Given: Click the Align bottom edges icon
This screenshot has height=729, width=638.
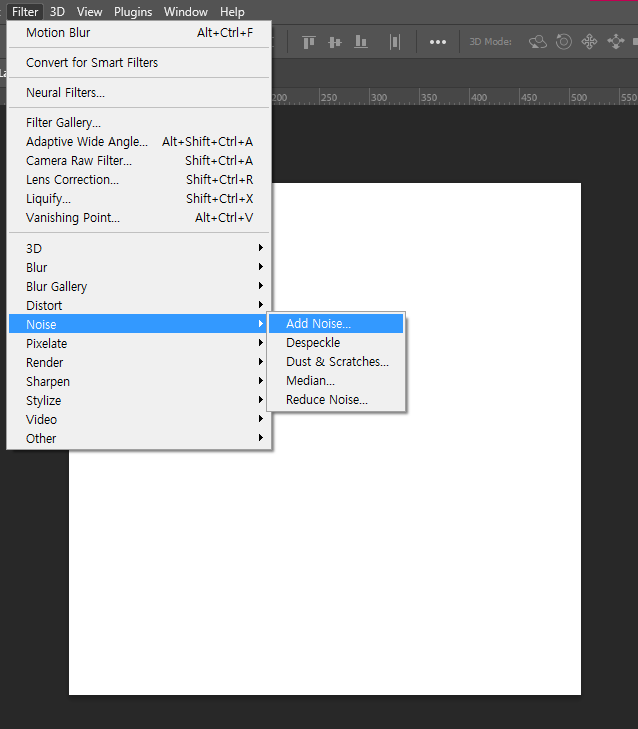Looking at the screenshot, I should [361, 42].
